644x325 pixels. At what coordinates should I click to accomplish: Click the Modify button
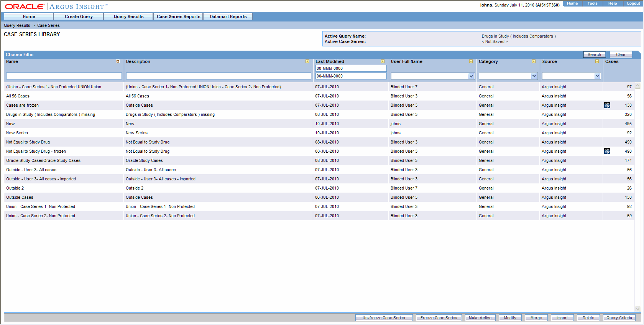point(510,318)
